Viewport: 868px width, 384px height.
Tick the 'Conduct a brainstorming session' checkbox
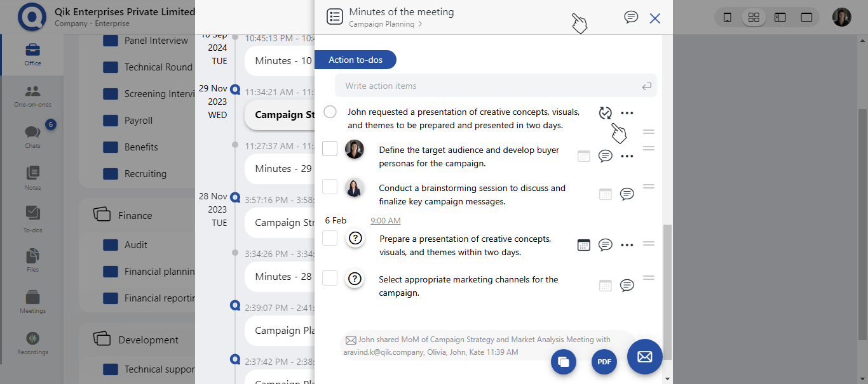pyautogui.click(x=330, y=187)
